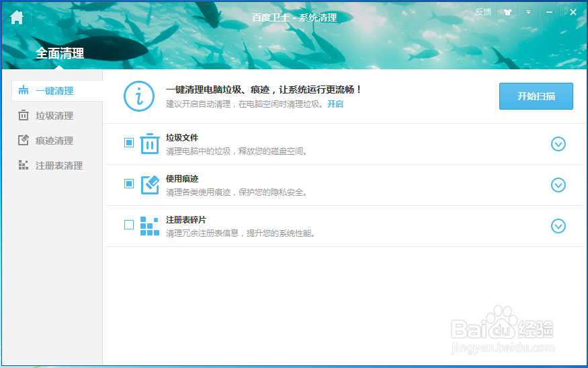Enable the 注册表碎片 checkbox

pos(129,225)
